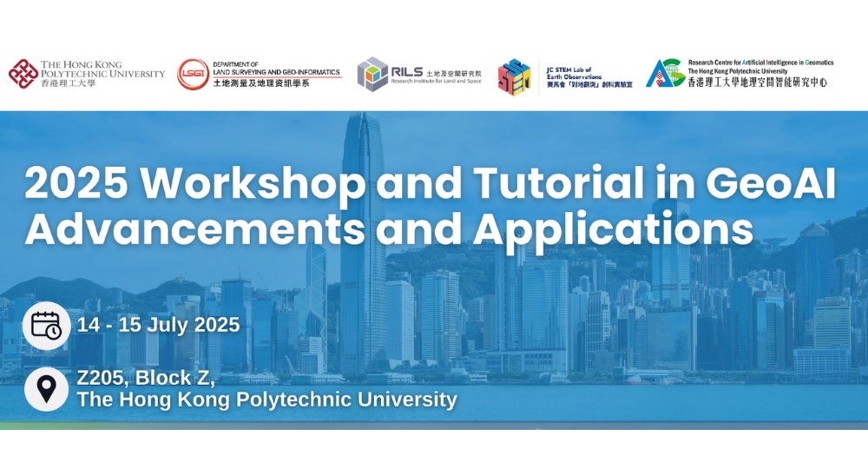
Task: Click the Advancements and Applications heading line
Action: pyautogui.click(x=388, y=229)
